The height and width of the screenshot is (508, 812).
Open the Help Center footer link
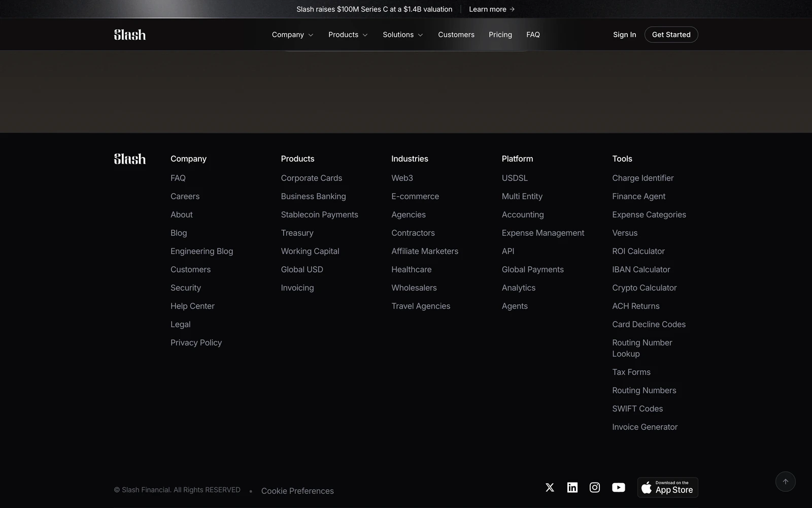pos(193,306)
